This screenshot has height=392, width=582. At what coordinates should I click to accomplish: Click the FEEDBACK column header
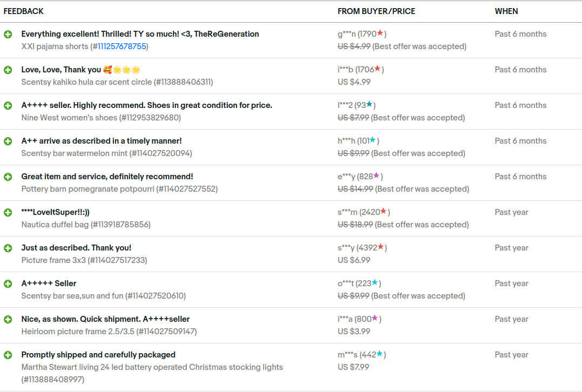24,11
